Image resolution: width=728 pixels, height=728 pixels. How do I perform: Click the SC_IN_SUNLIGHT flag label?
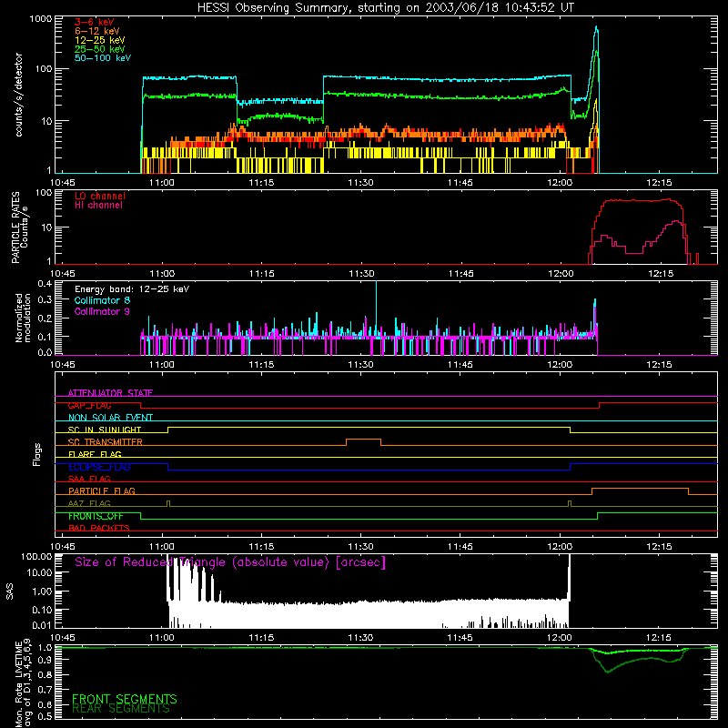[x=105, y=430]
